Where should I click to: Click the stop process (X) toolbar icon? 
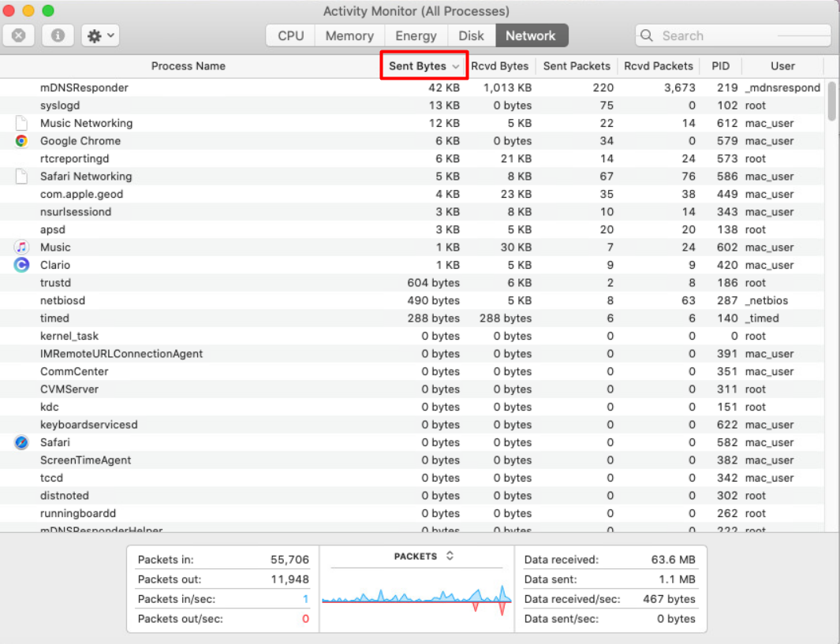[x=19, y=36]
